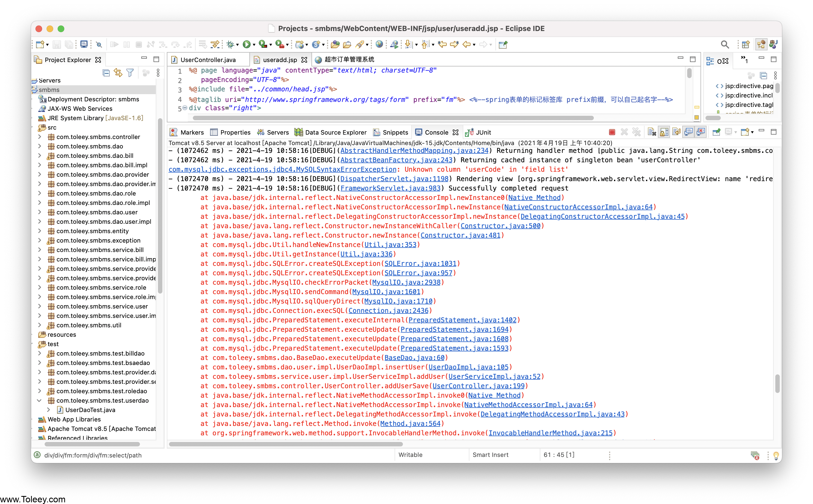Terminate the Tomcat server with red stop button

click(612, 132)
